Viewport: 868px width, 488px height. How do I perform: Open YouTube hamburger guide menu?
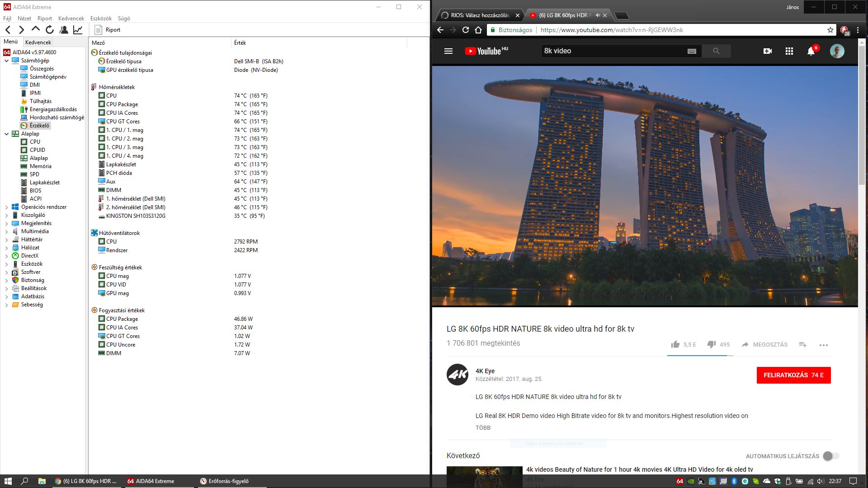click(x=448, y=51)
